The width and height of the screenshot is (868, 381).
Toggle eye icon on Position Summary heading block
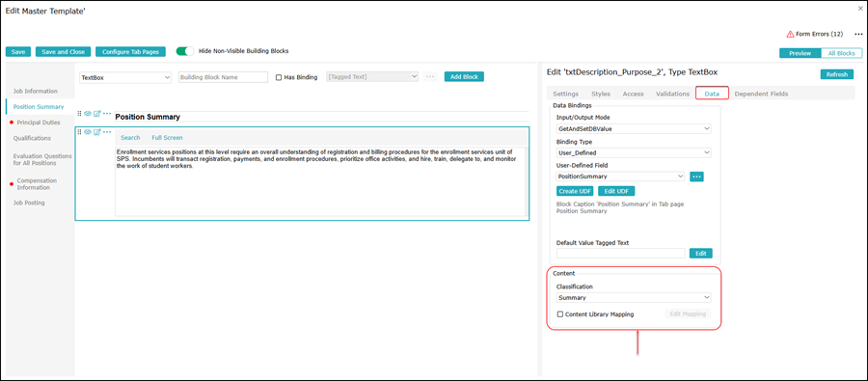[x=88, y=114]
